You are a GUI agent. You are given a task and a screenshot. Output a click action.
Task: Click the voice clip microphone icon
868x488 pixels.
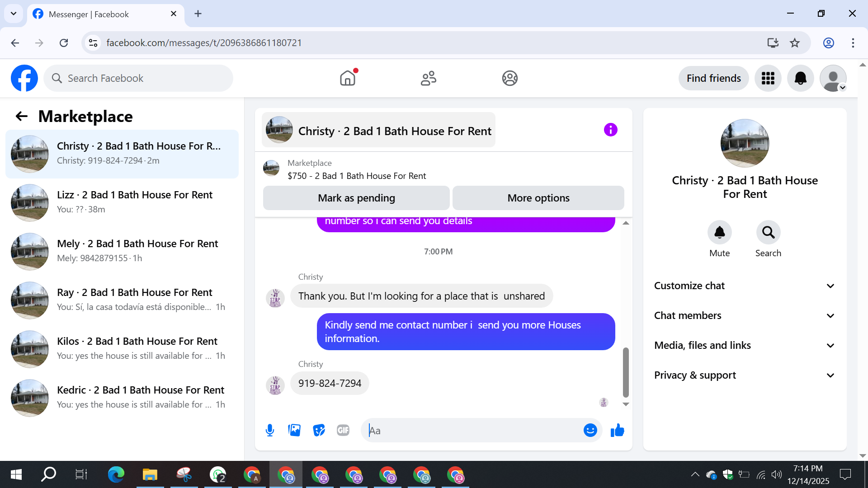tap(270, 430)
